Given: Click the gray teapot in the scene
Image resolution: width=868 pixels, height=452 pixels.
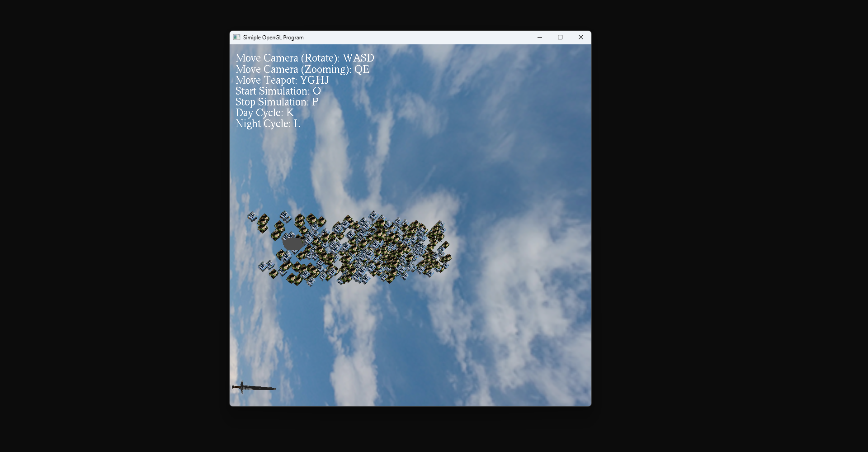Looking at the screenshot, I should 292,243.
